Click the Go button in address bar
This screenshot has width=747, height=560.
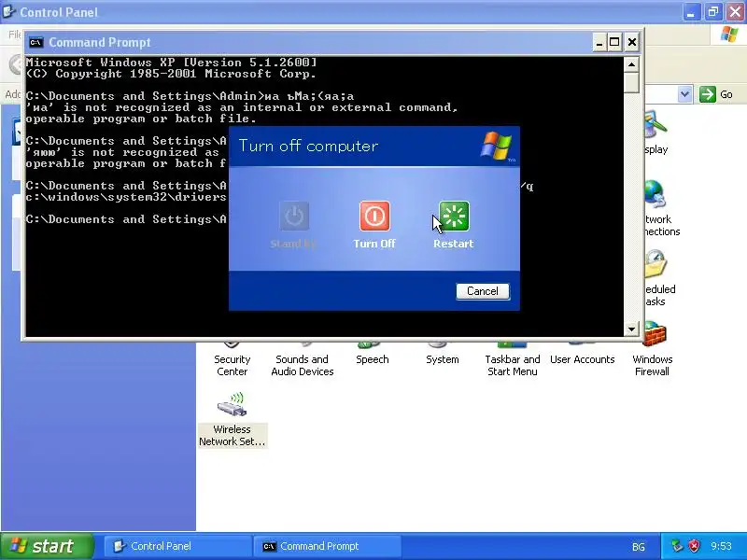click(x=715, y=94)
